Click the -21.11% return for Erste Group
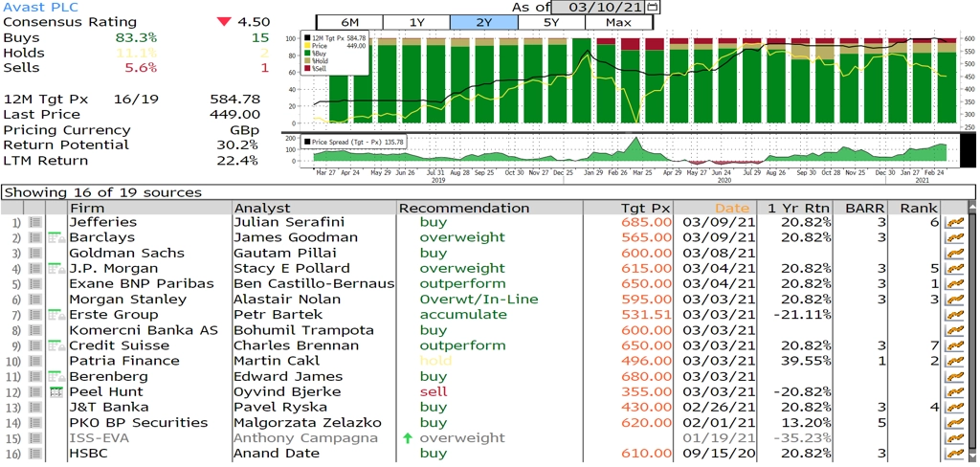This screenshot has width=980, height=467. pyautogui.click(x=802, y=315)
